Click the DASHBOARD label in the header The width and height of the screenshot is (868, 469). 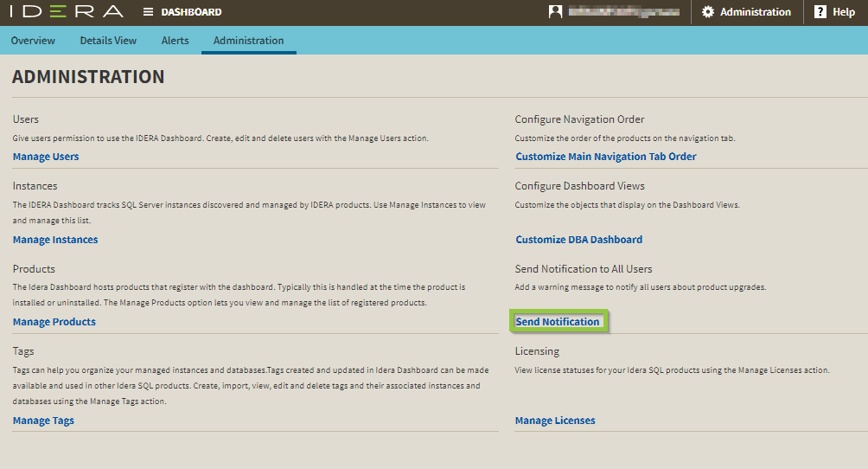pyautogui.click(x=191, y=12)
